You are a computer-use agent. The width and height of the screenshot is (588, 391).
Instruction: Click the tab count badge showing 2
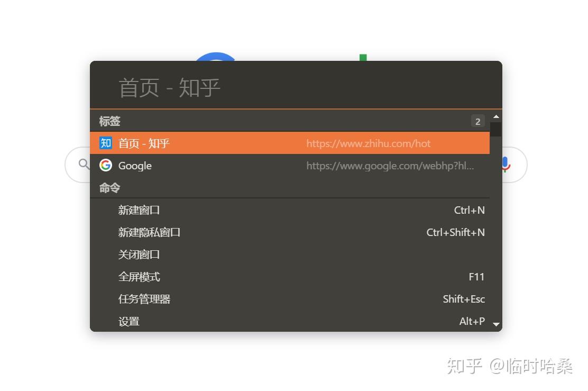coord(477,121)
